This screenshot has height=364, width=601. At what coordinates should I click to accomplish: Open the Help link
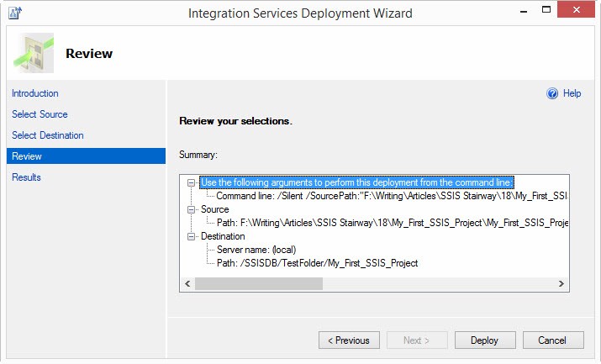572,93
